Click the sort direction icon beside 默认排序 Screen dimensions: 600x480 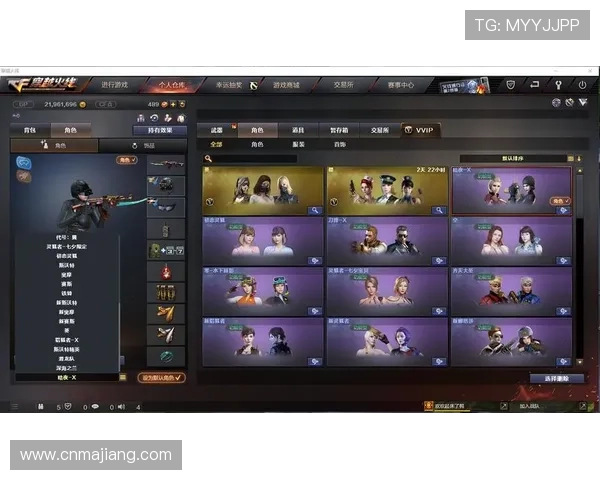coord(579,158)
